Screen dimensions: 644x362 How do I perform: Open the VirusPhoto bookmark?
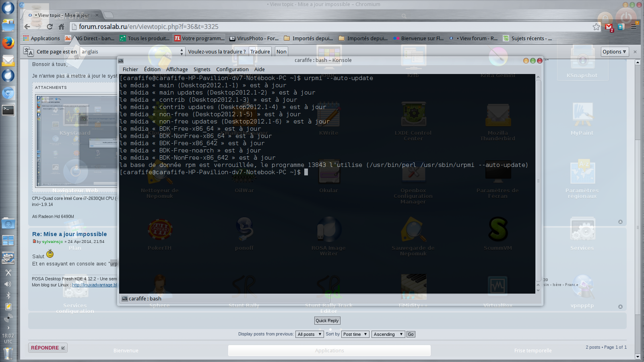[x=254, y=38]
